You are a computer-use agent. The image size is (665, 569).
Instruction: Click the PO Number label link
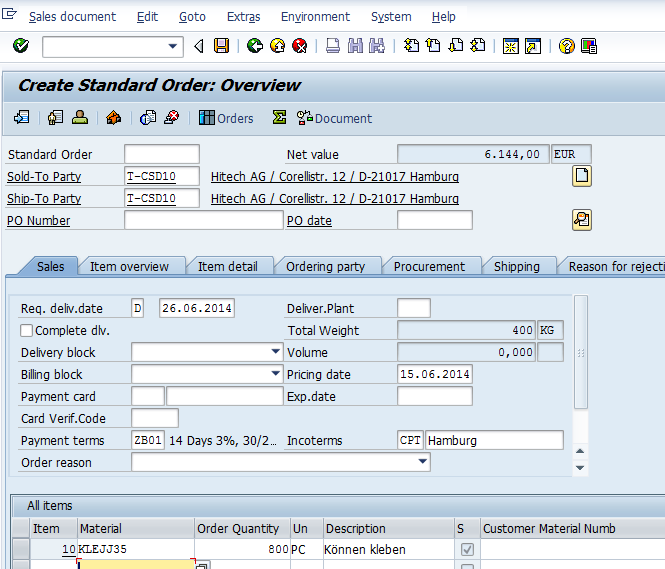[39, 220]
